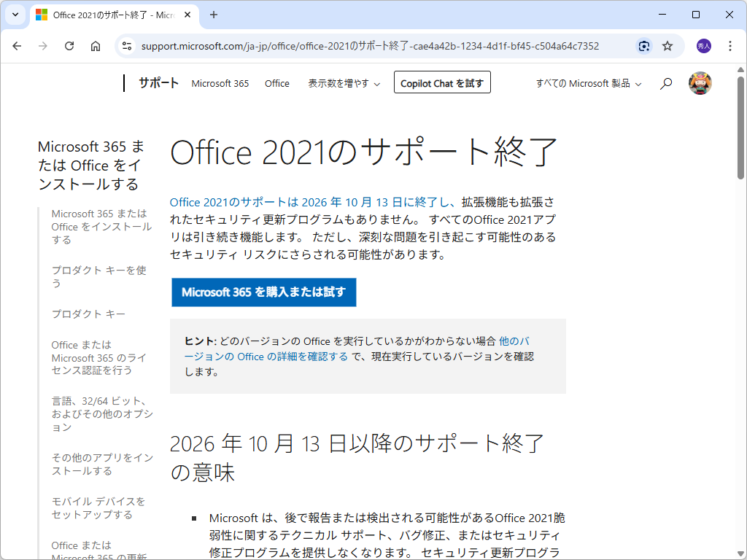Viewport: 747px width, 560px height.
Task: Click the Microsoft 365 を購入または試す button
Action: pos(263,292)
